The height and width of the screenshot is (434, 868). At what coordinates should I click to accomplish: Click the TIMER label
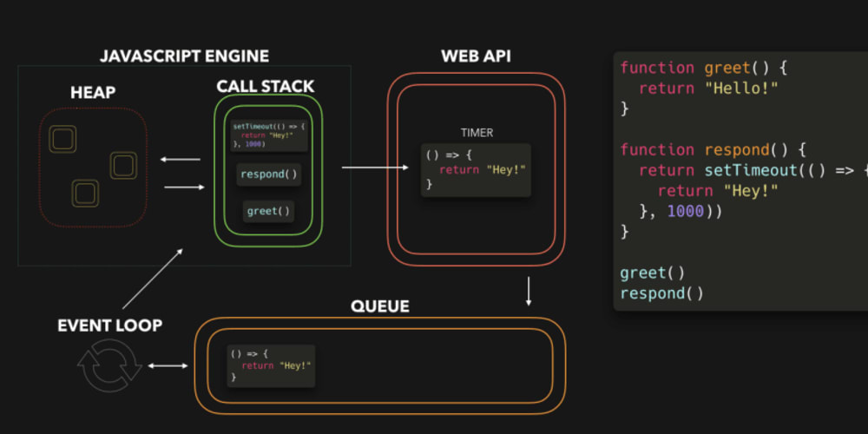coord(477,133)
